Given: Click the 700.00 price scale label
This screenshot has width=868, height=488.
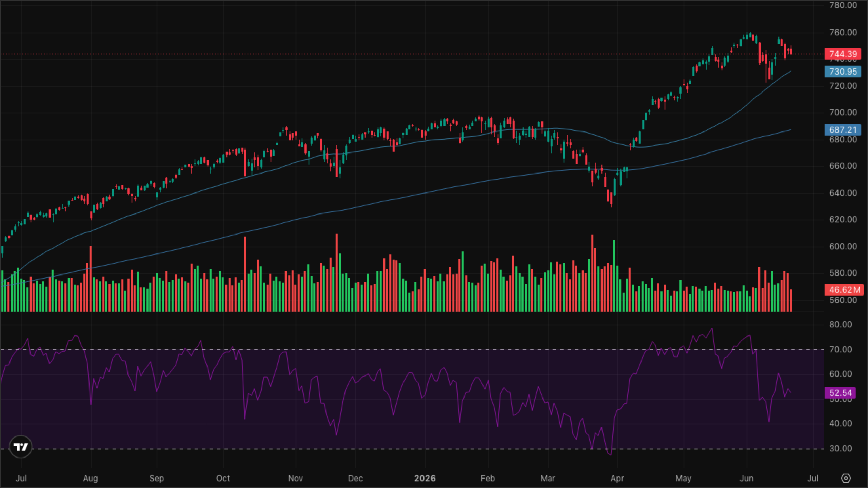Looking at the screenshot, I should click(843, 112).
